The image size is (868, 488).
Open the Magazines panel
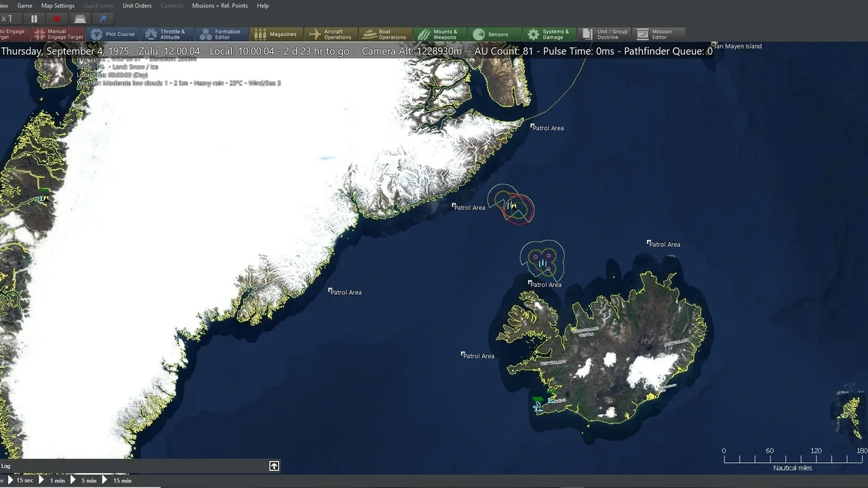tap(276, 35)
